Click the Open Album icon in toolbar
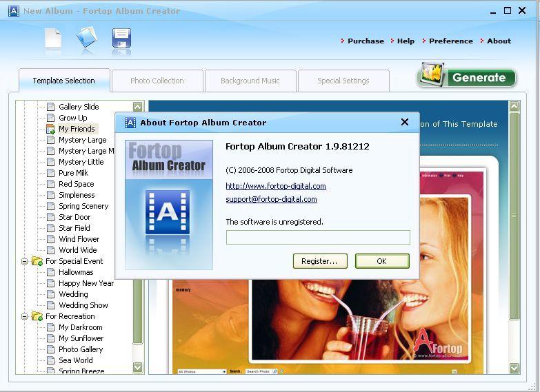Viewport: 540px width, 392px height. coord(86,37)
